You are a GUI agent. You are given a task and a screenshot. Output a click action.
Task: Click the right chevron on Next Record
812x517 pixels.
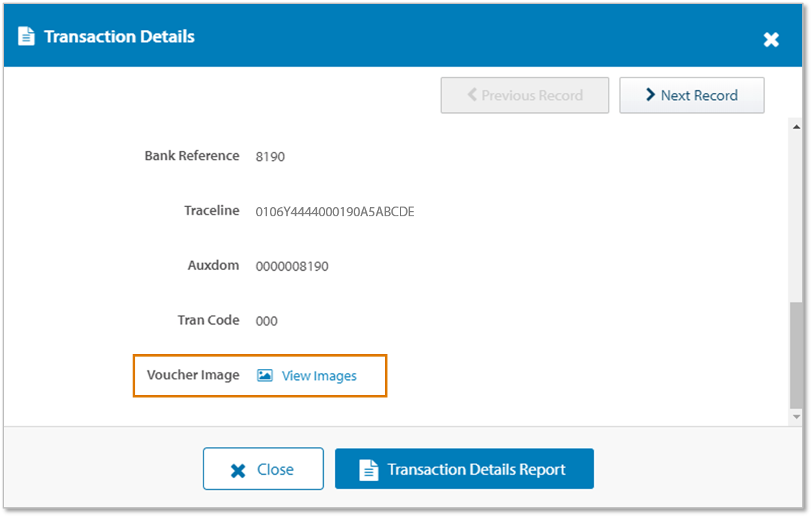pyautogui.click(x=649, y=95)
